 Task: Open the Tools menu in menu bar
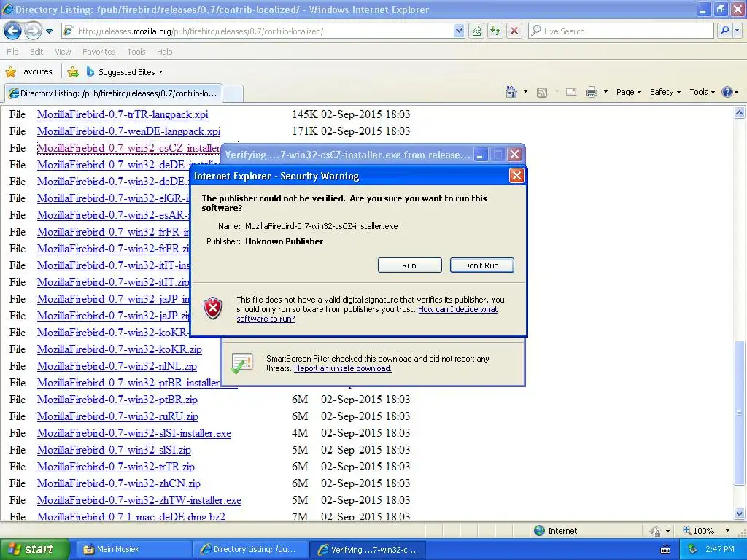(136, 52)
